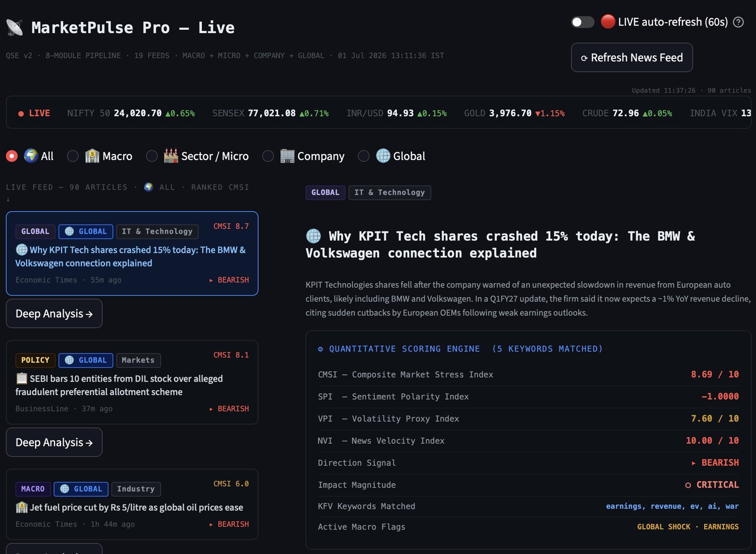Click the CMSI value 8.69 / 10
The image size is (756, 554).
[715, 374]
